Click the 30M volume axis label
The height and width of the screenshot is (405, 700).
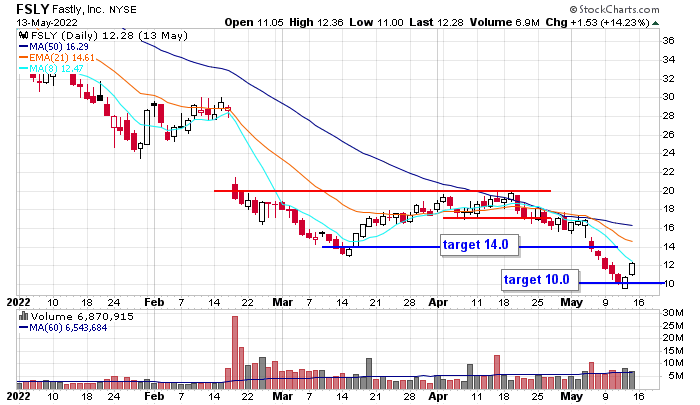[672, 313]
